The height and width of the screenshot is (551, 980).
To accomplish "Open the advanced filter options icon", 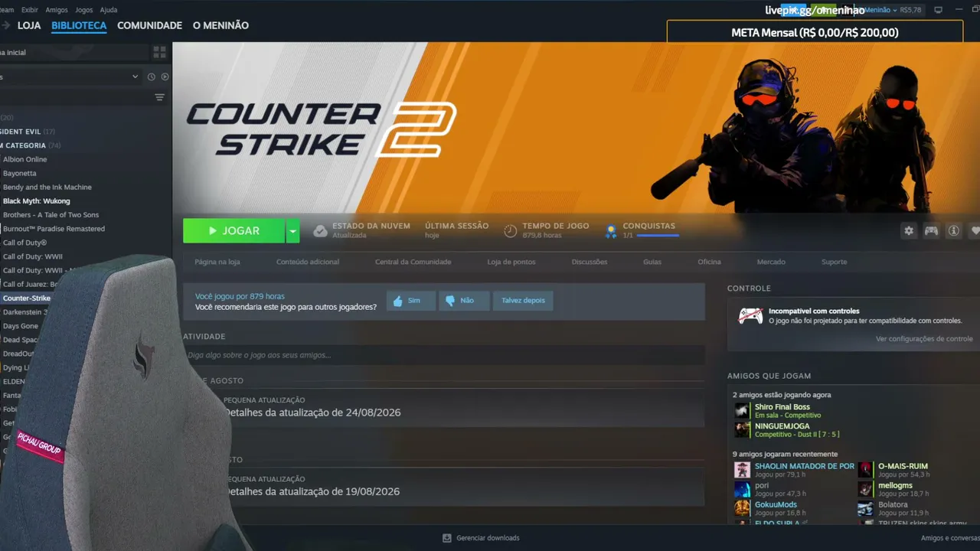I will click(x=159, y=97).
